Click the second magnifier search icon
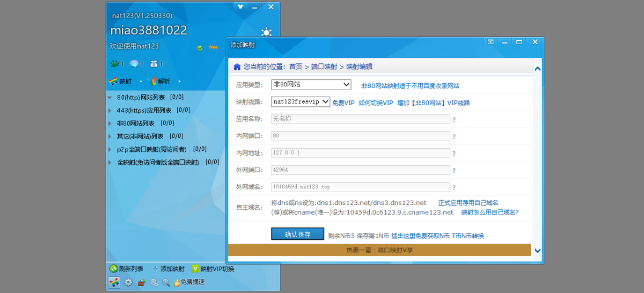644x293 pixels. 166,282
